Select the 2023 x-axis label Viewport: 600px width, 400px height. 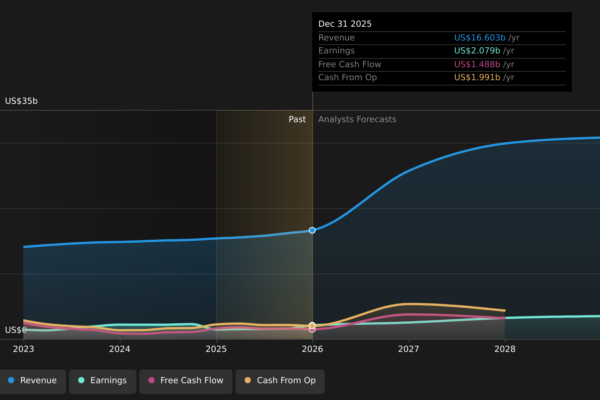point(23,349)
